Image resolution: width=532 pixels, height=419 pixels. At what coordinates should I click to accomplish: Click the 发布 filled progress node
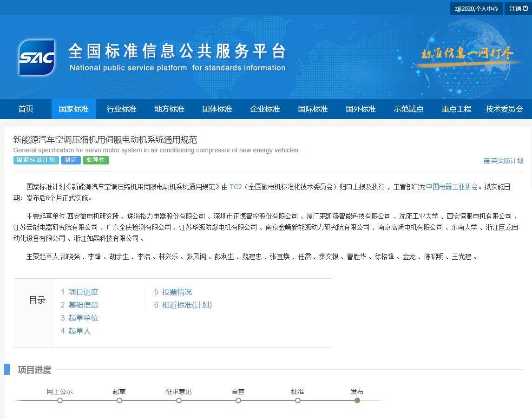click(357, 400)
